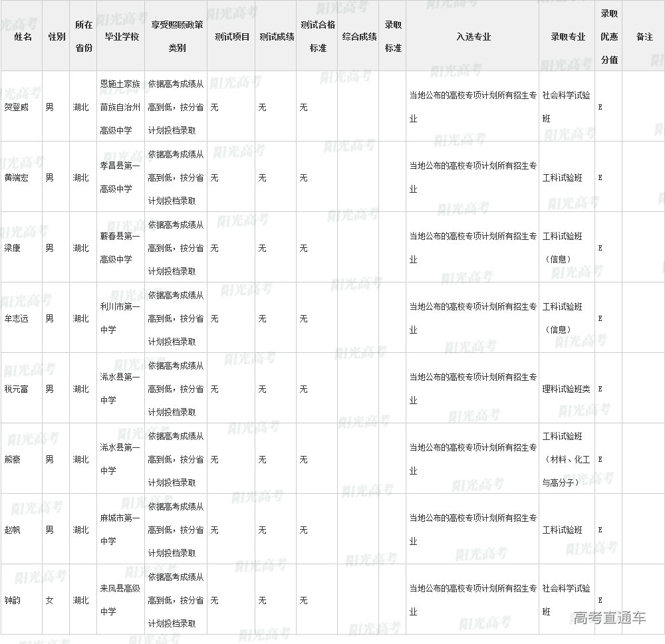This screenshot has width=665, height=644.
Task: Click the student name 贺登威
Action: pos(17,107)
